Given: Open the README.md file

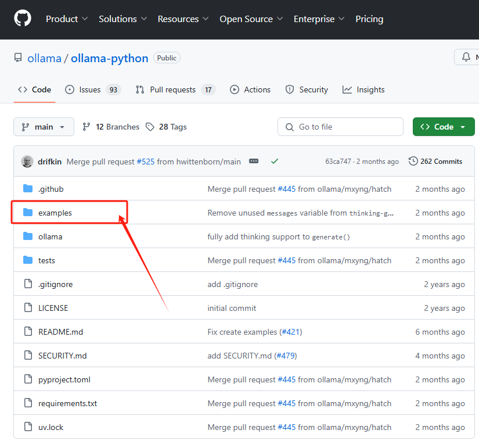Looking at the screenshot, I should coord(60,332).
